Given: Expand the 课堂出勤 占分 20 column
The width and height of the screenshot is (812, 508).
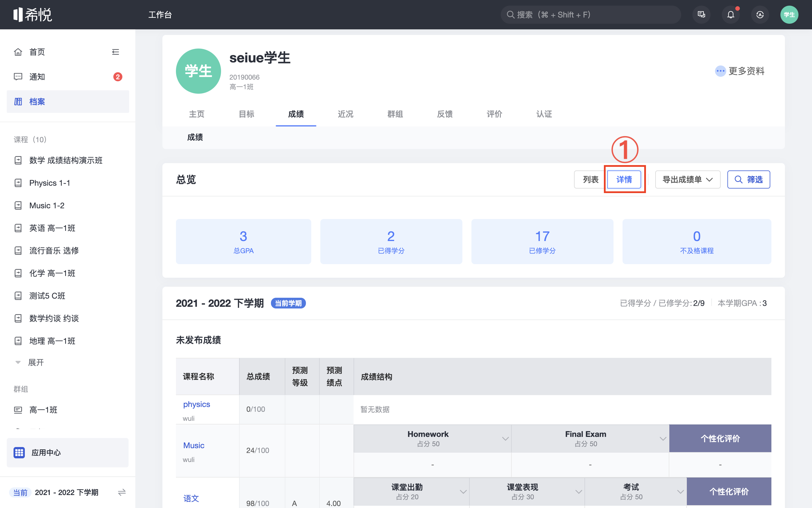Looking at the screenshot, I should click(463, 492).
